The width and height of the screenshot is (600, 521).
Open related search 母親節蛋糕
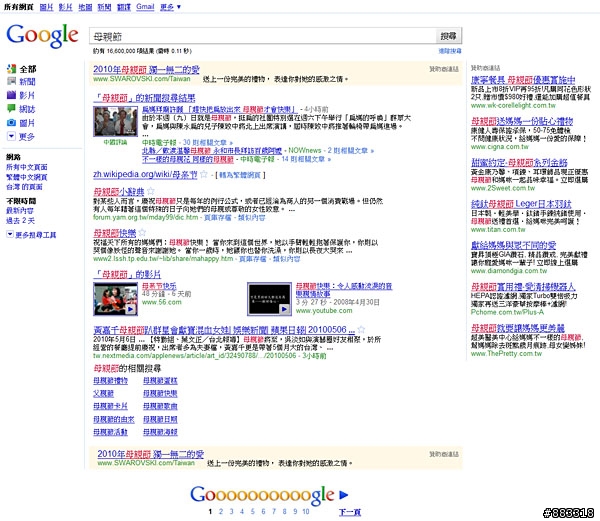pos(160,381)
